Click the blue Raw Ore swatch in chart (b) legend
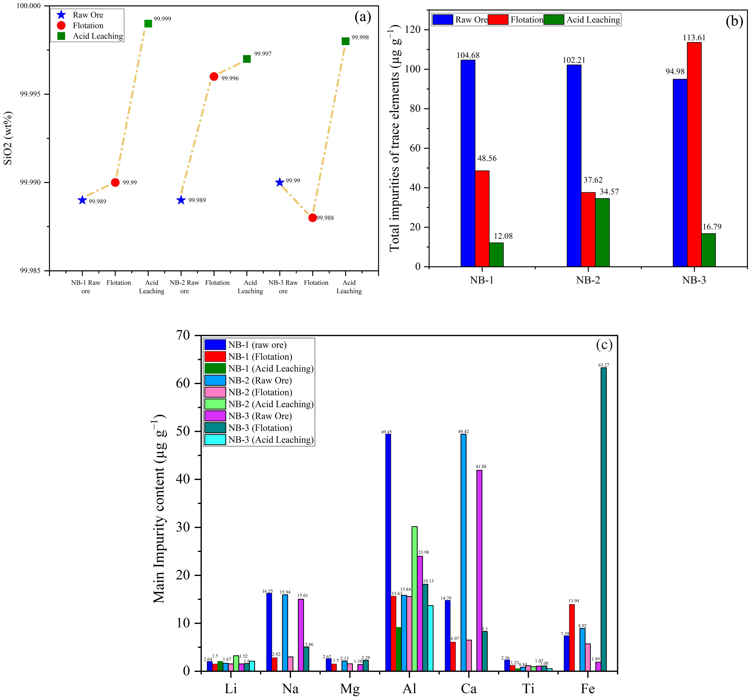751x700 pixels. 442,20
